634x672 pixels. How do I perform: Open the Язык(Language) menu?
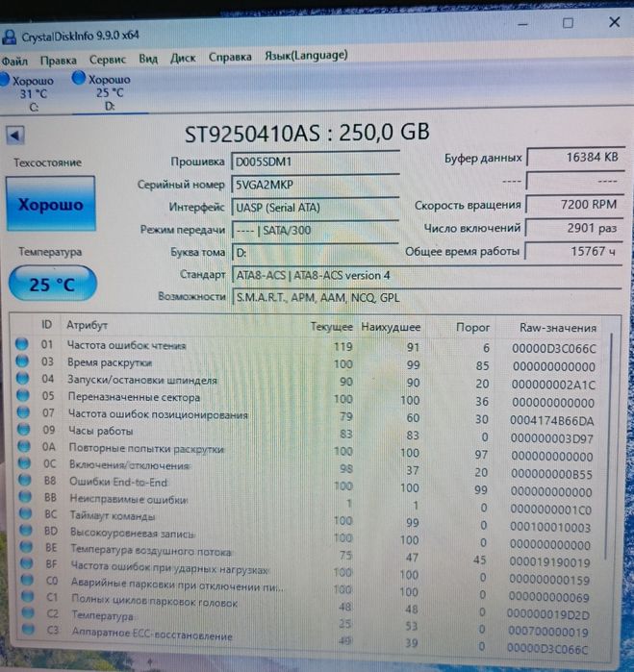(x=306, y=56)
